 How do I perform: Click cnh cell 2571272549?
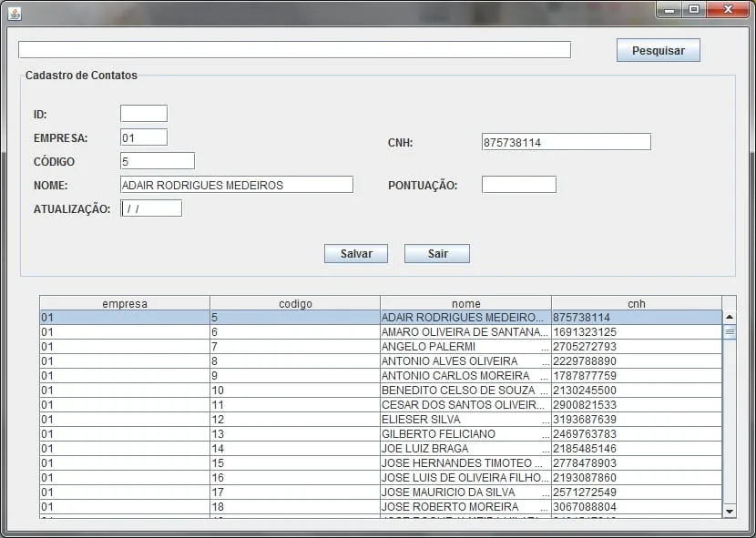(637, 492)
